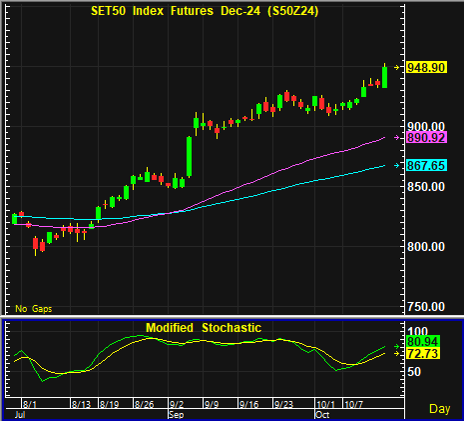This screenshot has height=421, width=464.
Task: Select the green 80.94 stochastic value label
Action: point(423,341)
